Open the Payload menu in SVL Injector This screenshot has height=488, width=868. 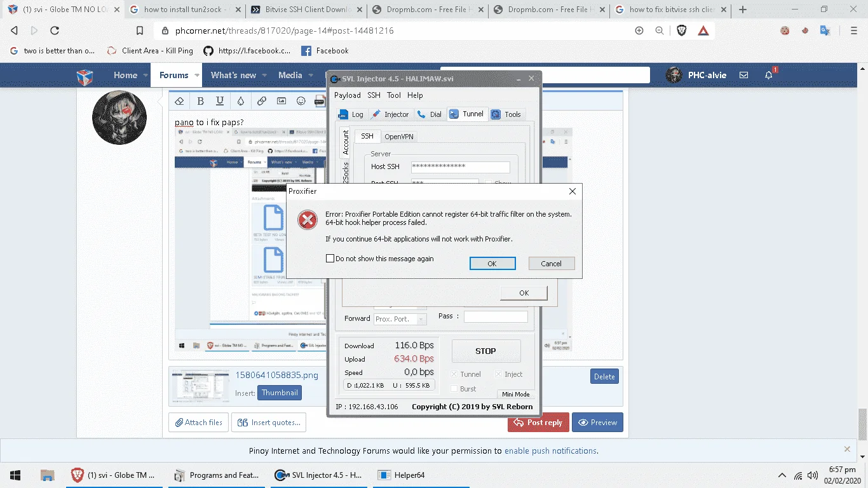point(348,95)
